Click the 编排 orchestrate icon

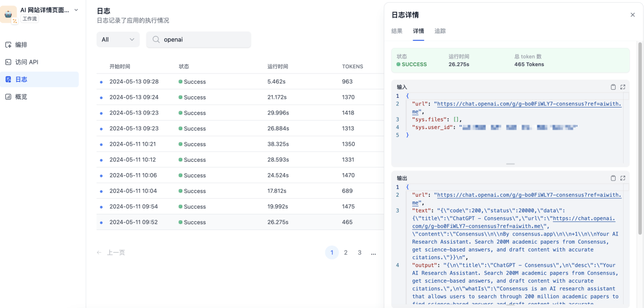[8, 45]
